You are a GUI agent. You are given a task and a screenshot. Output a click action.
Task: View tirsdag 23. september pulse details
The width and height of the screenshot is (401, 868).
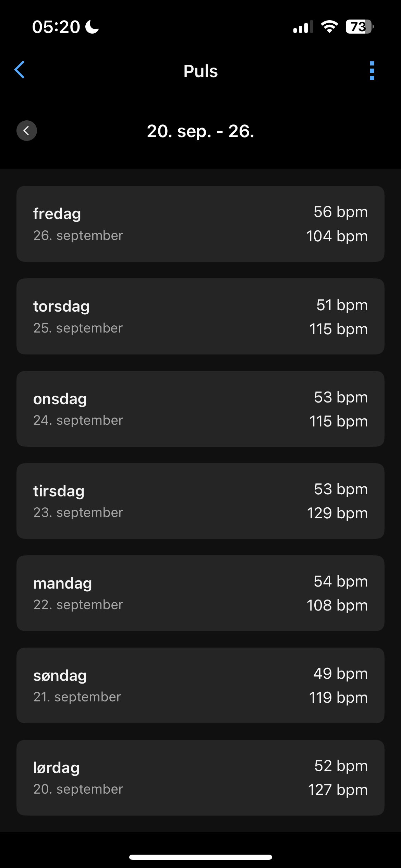200,501
